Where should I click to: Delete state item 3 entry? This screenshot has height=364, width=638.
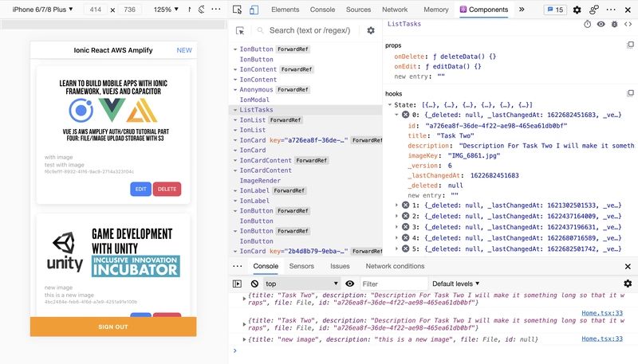[406, 227]
